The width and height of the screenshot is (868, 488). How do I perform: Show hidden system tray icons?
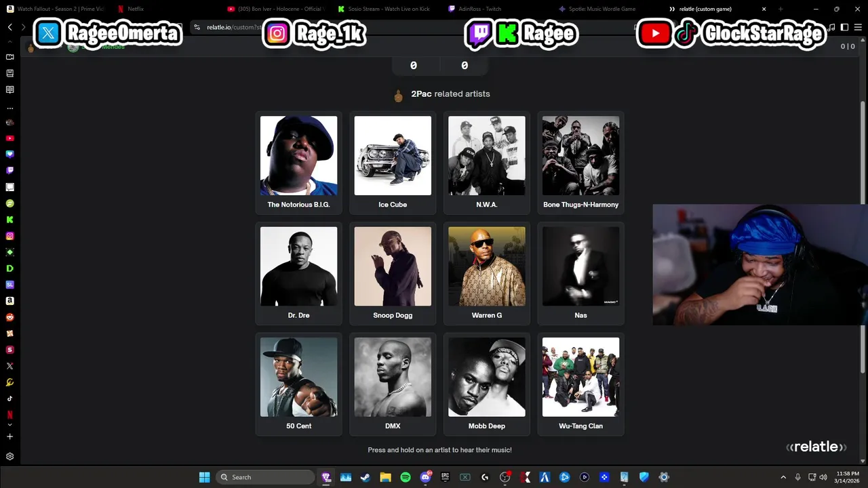783,477
